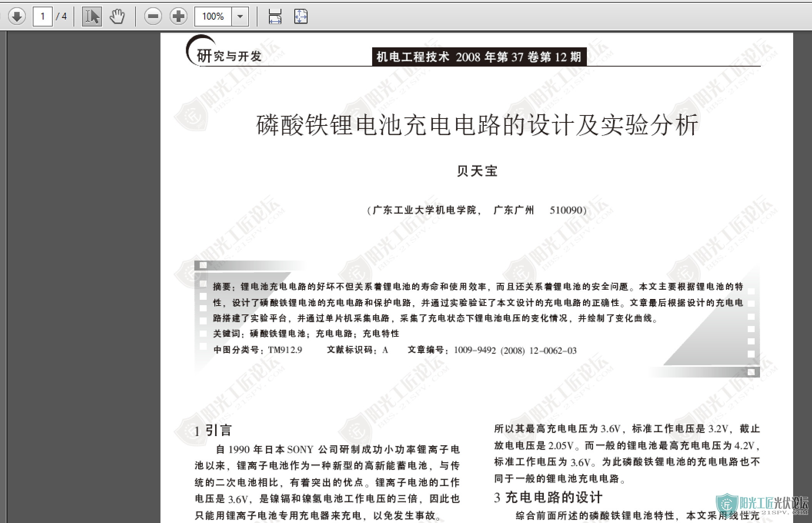The width and height of the screenshot is (812, 523).
Task: Click classification number TM912.9
Action: [x=285, y=350]
